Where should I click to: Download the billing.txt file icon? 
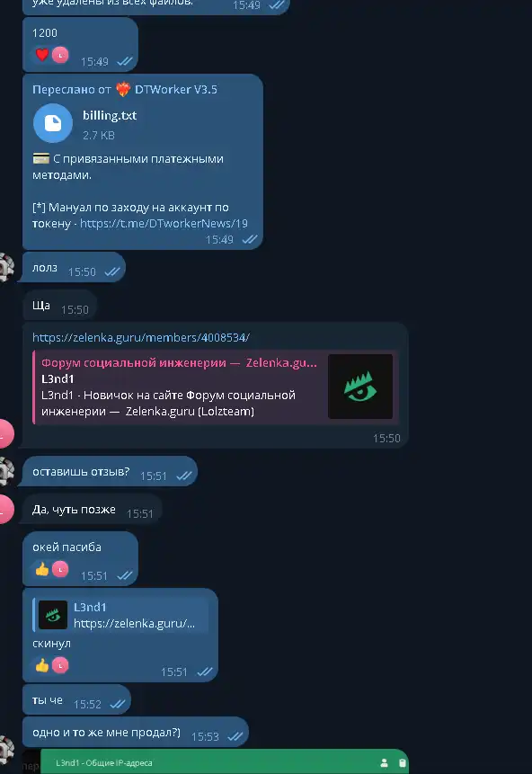click(x=53, y=123)
